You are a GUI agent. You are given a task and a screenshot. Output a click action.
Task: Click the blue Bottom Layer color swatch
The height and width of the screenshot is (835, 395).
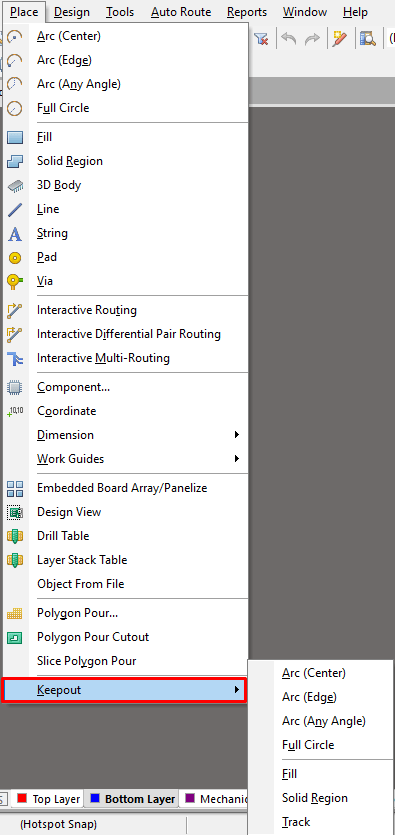click(x=95, y=798)
